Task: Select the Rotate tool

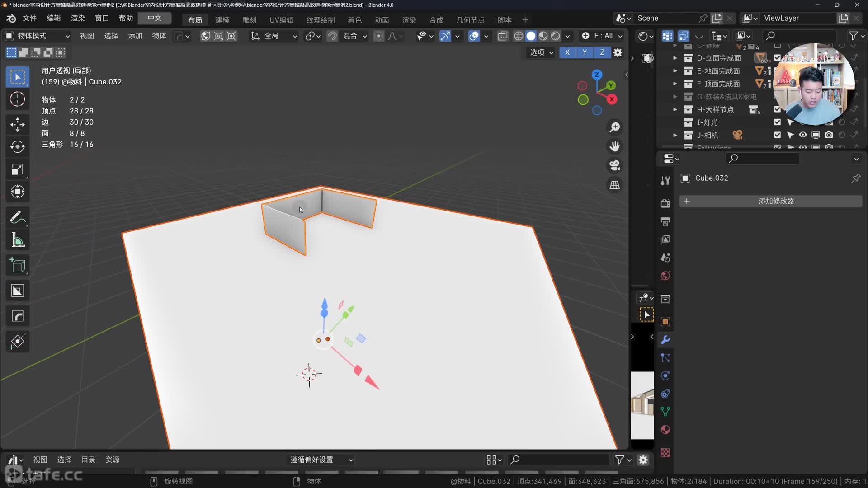Action: coord(17,147)
